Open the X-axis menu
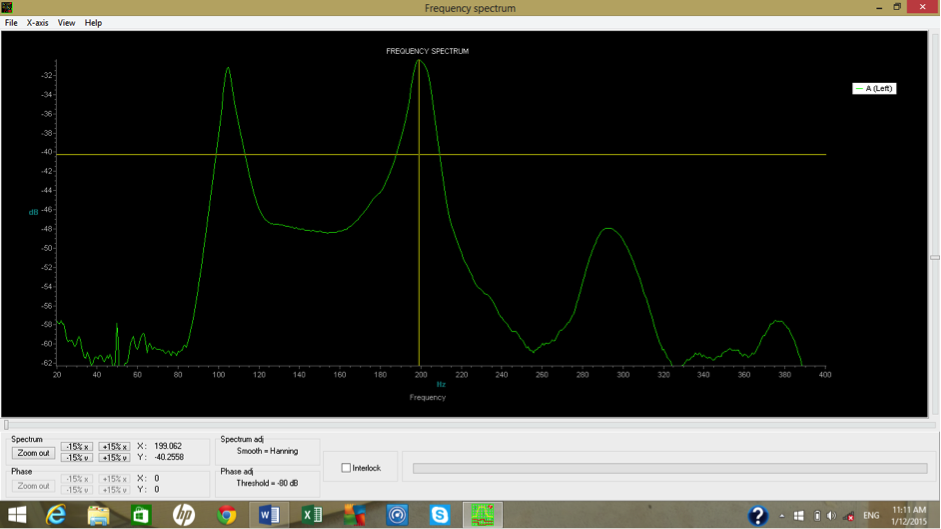This screenshot has width=941, height=529. pyautogui.click(x=37, y=23)
